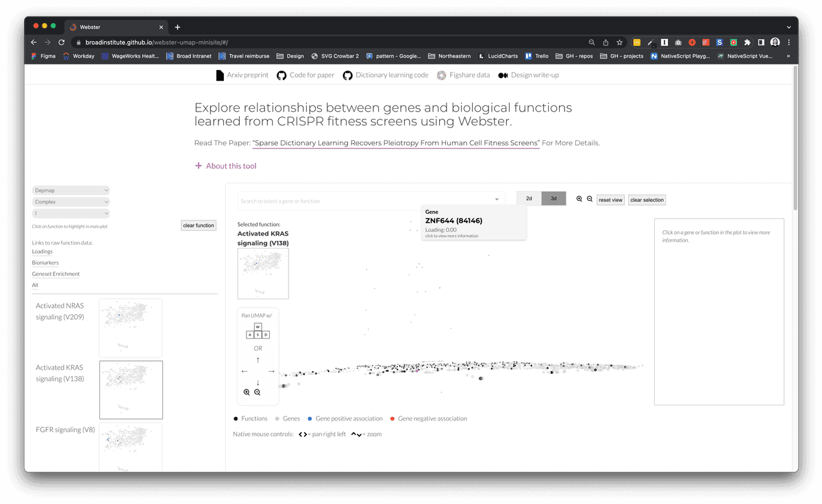Open the Dictionary learning code GitHub icon
This screenshot has height=504, width=822.
(347, 75)
